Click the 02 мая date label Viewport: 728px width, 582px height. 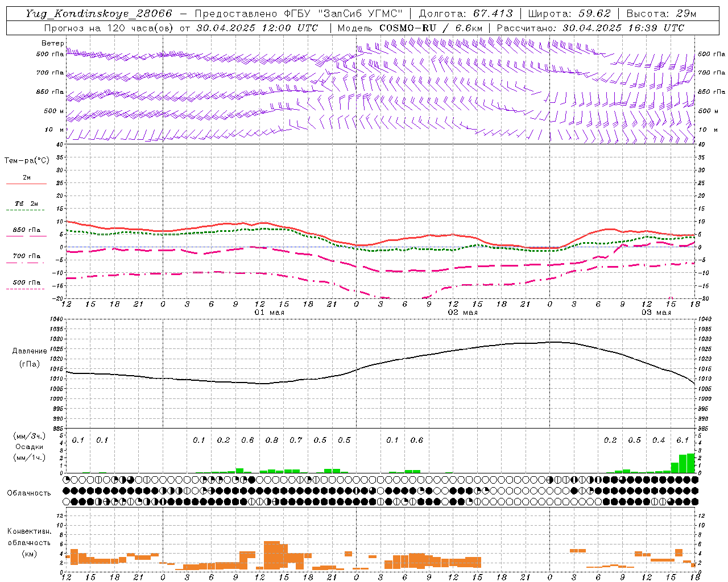[x=463, y=313]
